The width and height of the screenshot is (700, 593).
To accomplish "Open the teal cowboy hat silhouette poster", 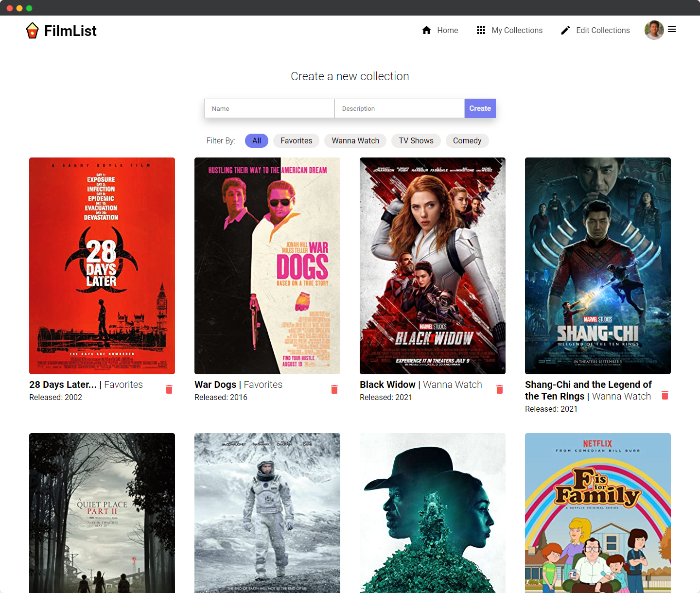I will [x=433, y=513].
